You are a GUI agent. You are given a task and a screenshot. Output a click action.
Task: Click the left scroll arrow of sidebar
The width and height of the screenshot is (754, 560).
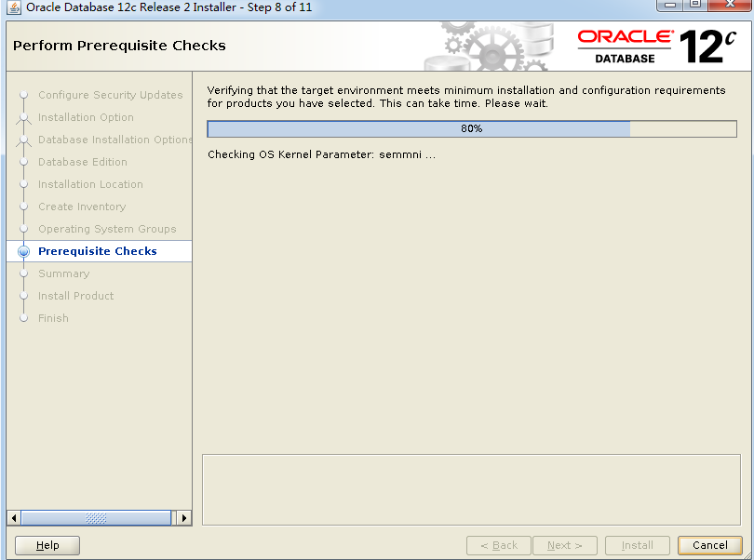tap(14, 518)
